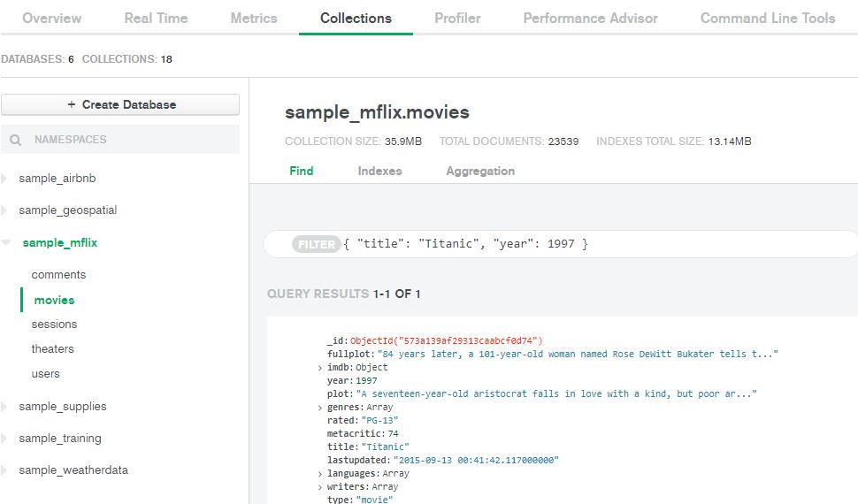This screenshot has width=858, height=504.
Task: Click the QUERY RESULTS 1-1 OF 1 label
Action: click(x=343, y=294)
